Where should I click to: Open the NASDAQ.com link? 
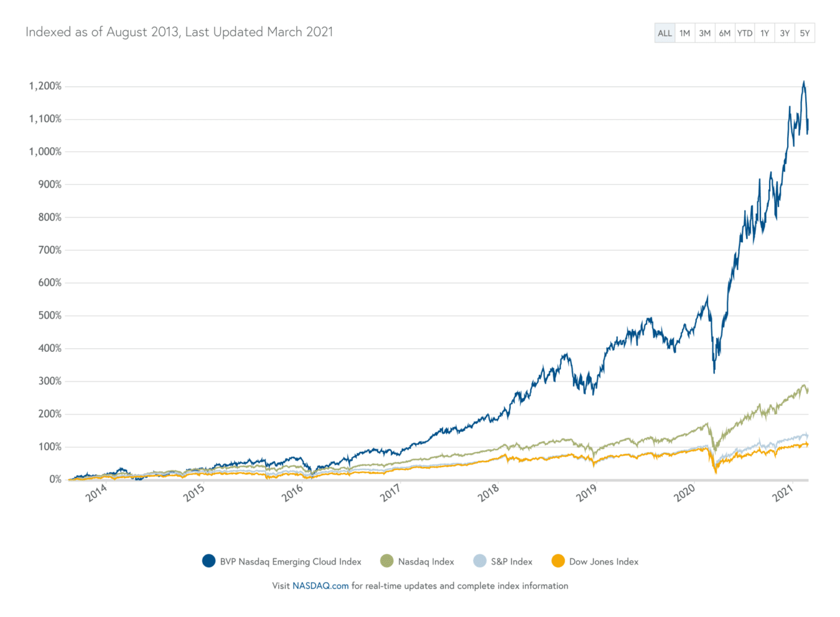(x=320, y=586)
